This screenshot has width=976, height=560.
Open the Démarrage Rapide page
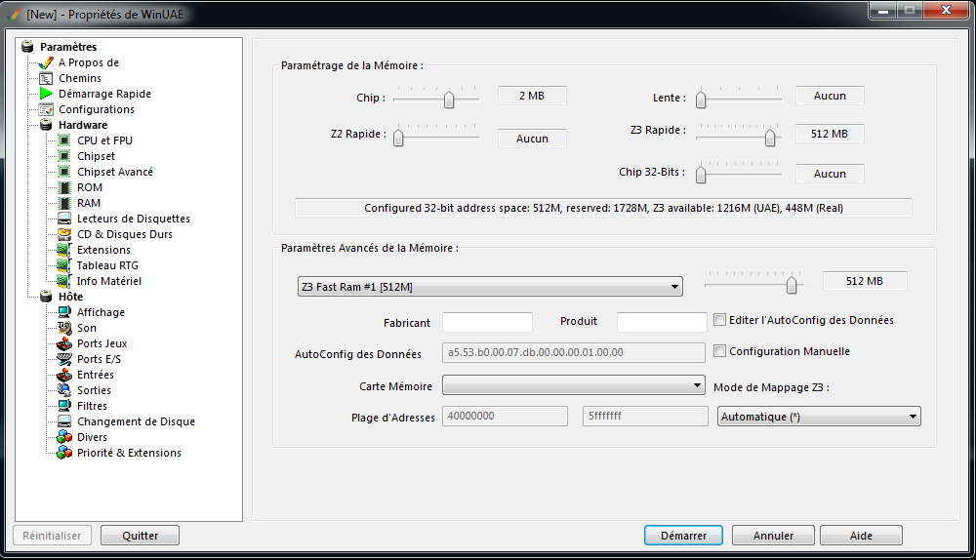pos(104,94)
